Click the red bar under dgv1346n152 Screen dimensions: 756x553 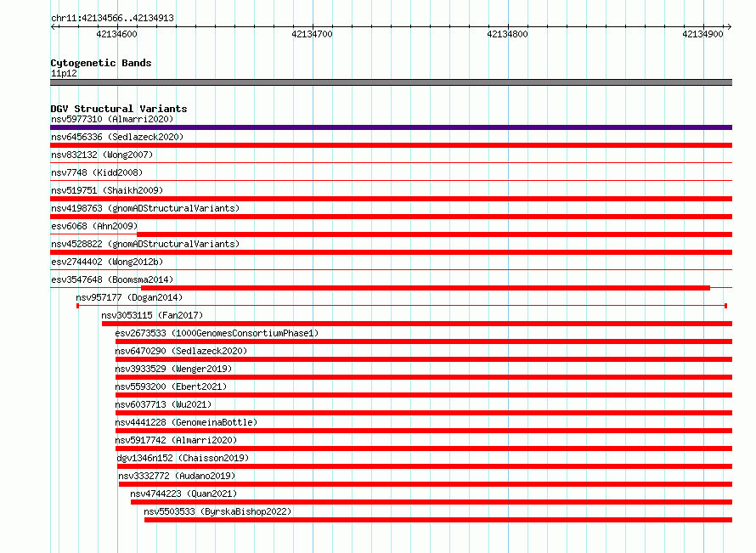pyautogui.click(x=425, y=466)
